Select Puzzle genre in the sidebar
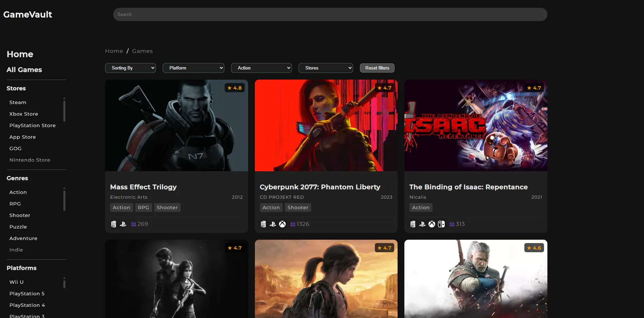Viewport: 644px width, 318px height. point(18,227)
